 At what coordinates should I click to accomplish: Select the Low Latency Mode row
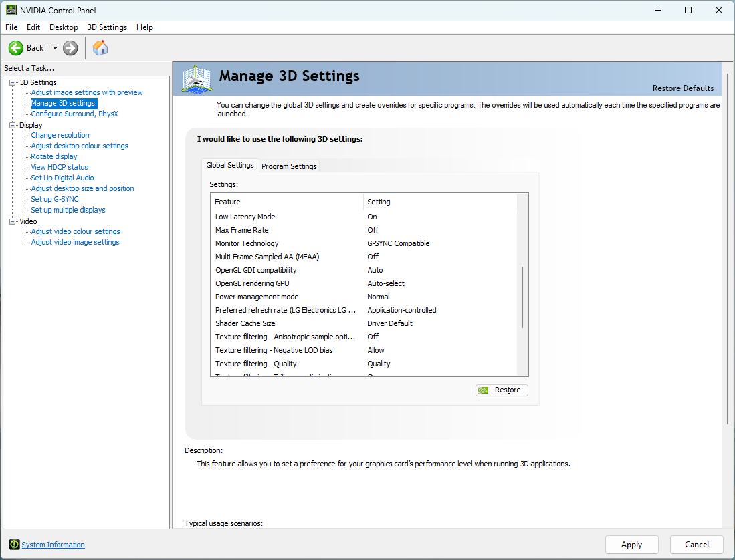pyautogui.click(x=364, y=217)
